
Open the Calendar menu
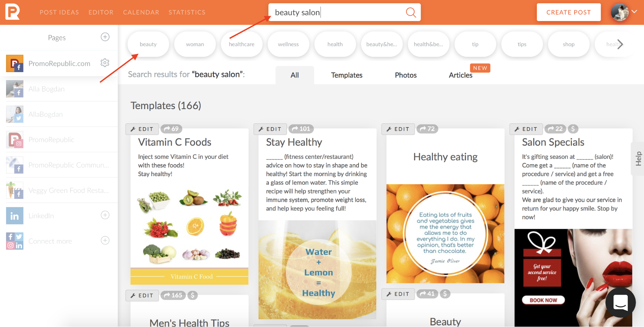141,12
